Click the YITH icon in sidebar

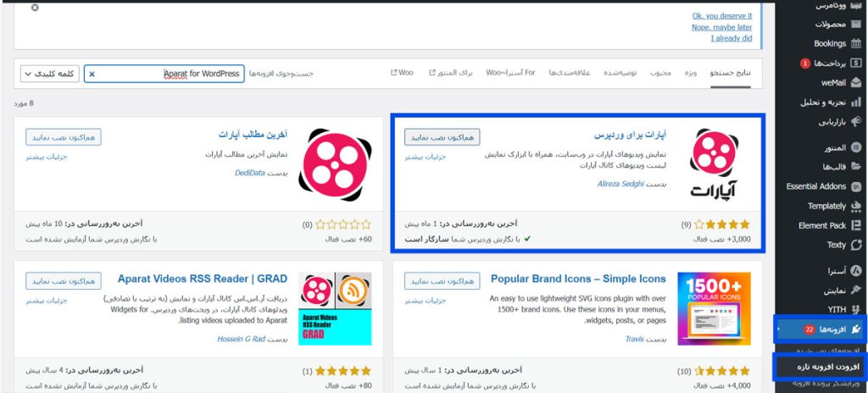(855, 309)
